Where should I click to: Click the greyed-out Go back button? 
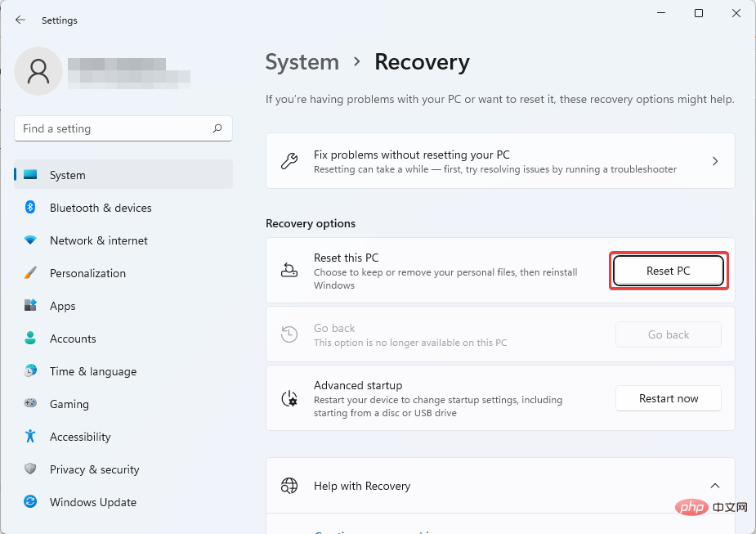pos(669,334)
